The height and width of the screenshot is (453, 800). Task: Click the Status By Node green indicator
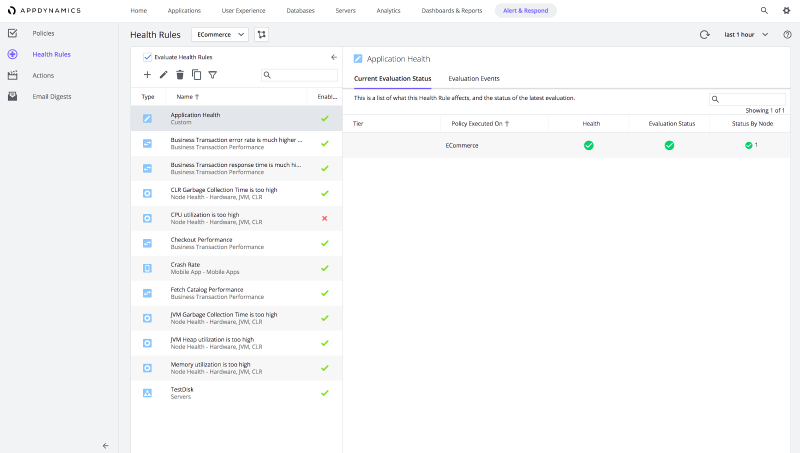click(751, 145)
